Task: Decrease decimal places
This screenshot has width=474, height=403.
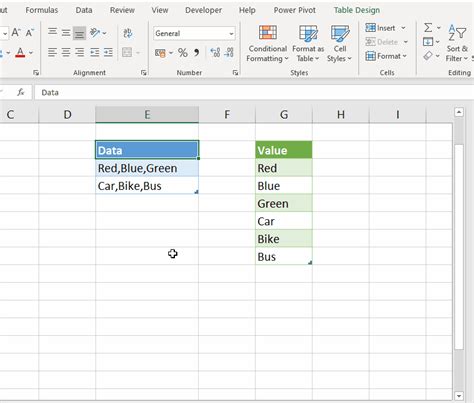Action: coord(229,52)
